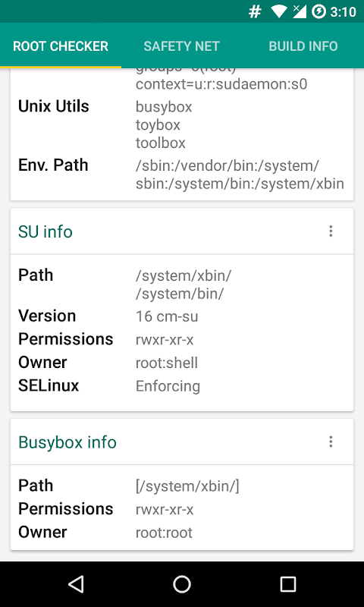Tap the battery charging status icon

pyautogui.click(x=318, y=12)
